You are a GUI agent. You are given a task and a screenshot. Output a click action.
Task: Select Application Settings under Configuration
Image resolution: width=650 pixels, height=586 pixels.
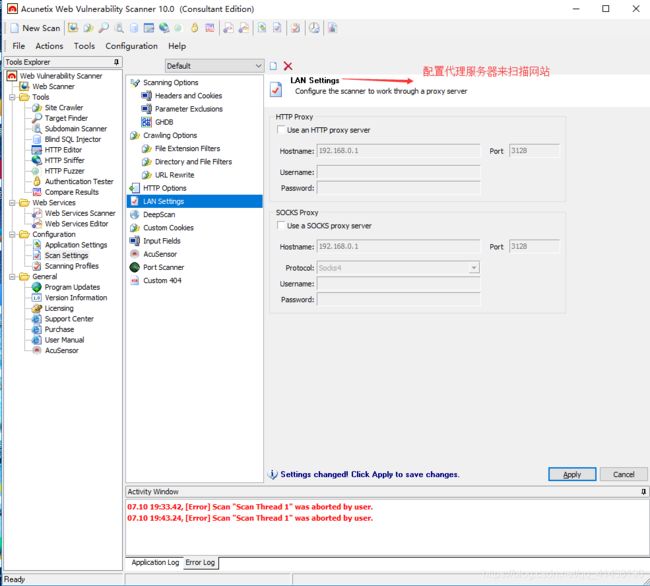(76, 245)
